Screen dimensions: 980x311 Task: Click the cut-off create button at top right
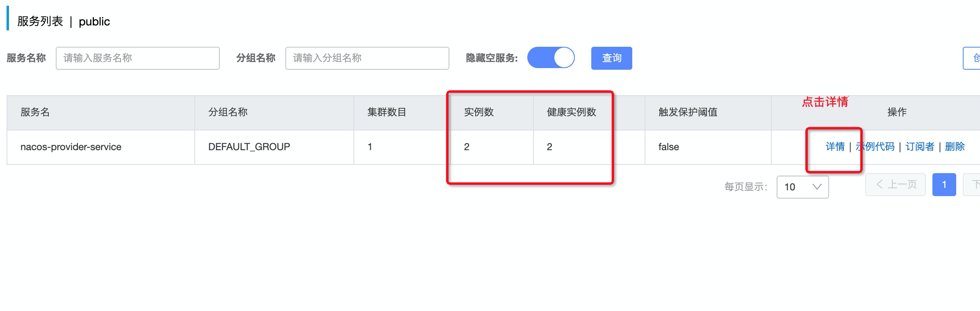973,58
